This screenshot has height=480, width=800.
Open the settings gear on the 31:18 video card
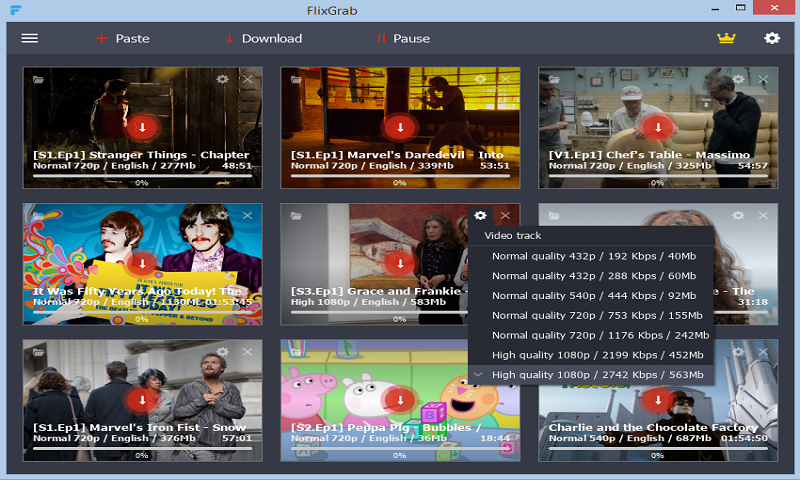click(x=738, y=215)
